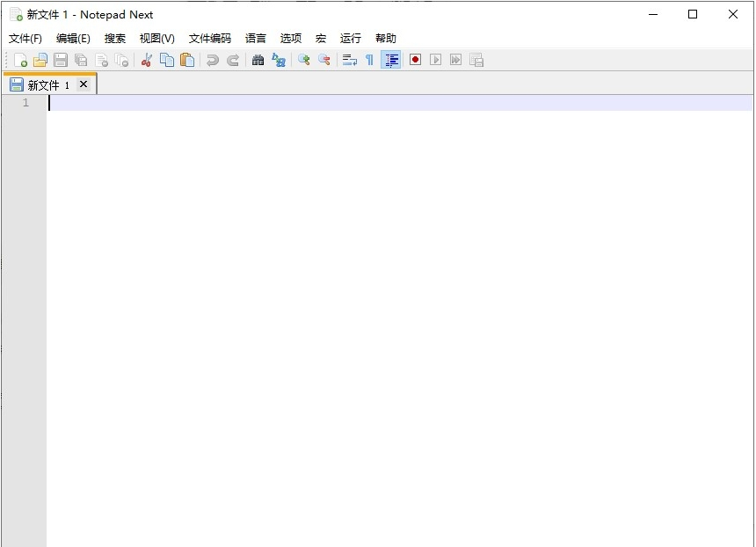Save the current file

60,59
